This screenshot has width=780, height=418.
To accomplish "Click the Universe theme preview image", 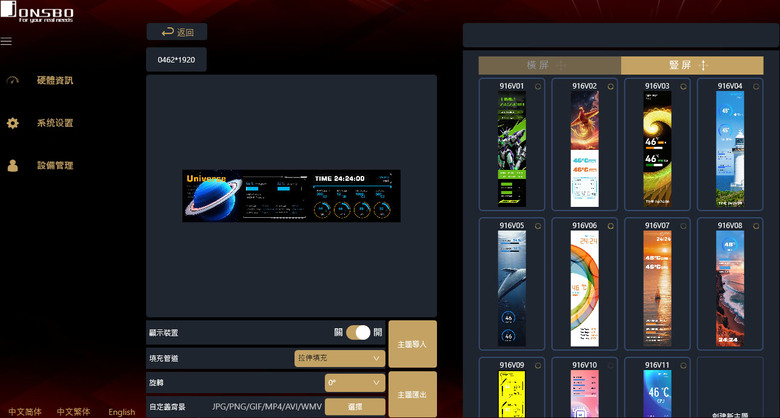I will point(292,196).
